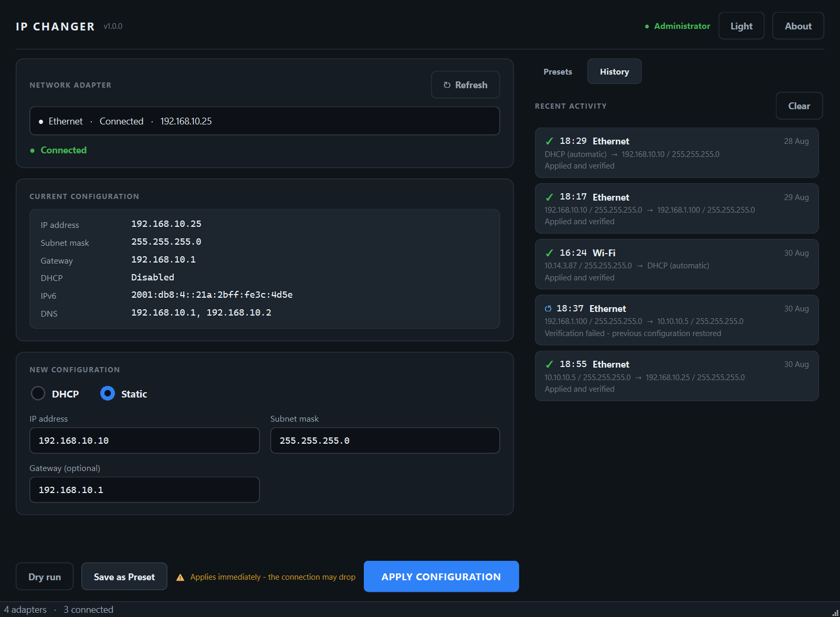Click APPLY CONFIGURATION button
840x617 pixels.
point(441,577)
